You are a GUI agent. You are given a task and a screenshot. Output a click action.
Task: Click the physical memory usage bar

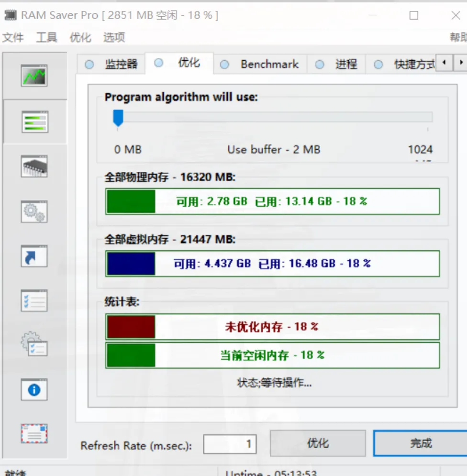click(272, 201)
